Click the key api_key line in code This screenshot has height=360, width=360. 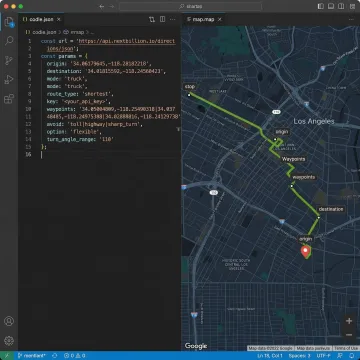click(79, 101)
